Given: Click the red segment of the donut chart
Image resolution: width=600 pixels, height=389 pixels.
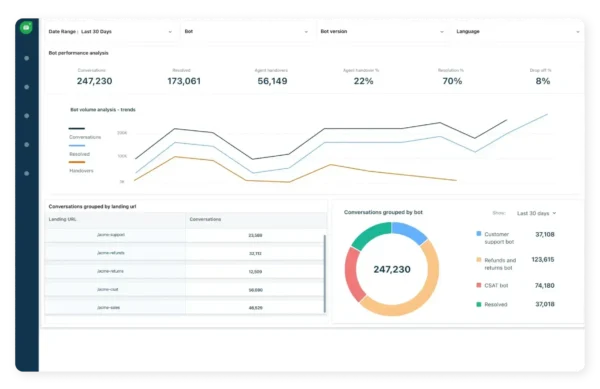Looking at the screenshot, I should click(351, 273).
